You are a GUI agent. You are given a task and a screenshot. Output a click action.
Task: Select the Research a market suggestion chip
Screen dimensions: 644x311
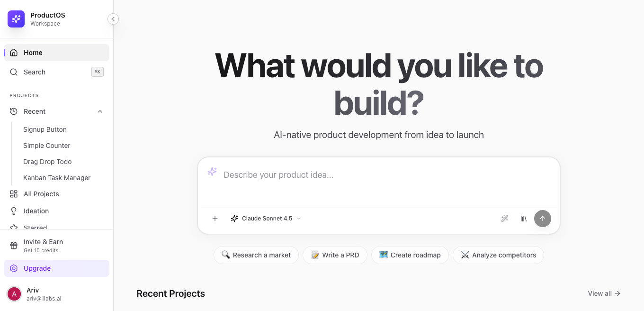click(256, 255)
